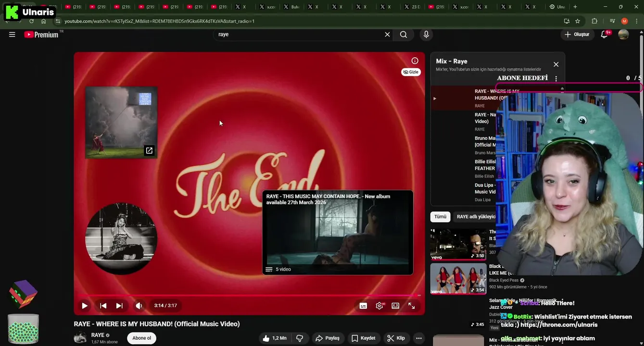This screenshot has width=644, height=346.
Task: Open a new browser tab with plus
Action: (x=575, y=7)
